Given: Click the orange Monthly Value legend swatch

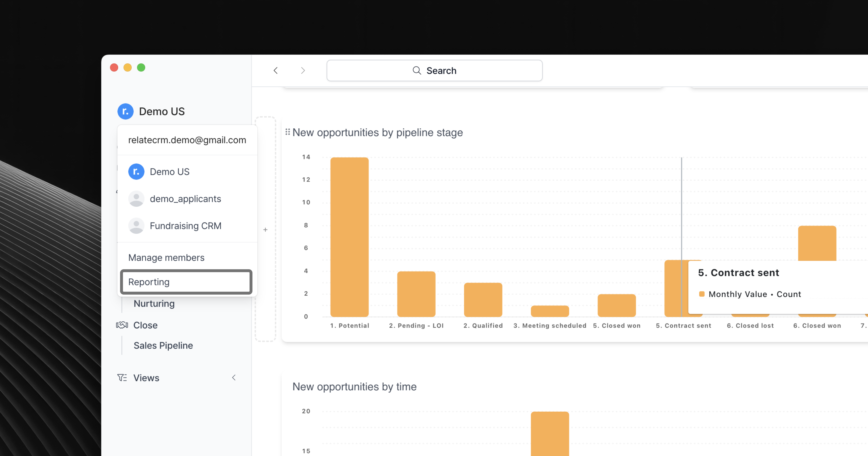Looking at the screenshot, I should 702,294.
